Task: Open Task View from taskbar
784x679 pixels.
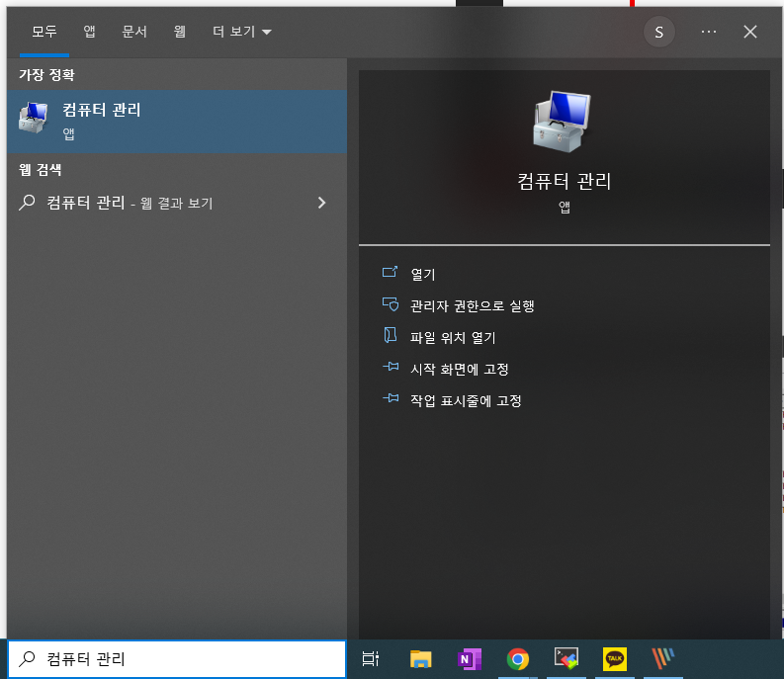Action: [x=371, y=659]
